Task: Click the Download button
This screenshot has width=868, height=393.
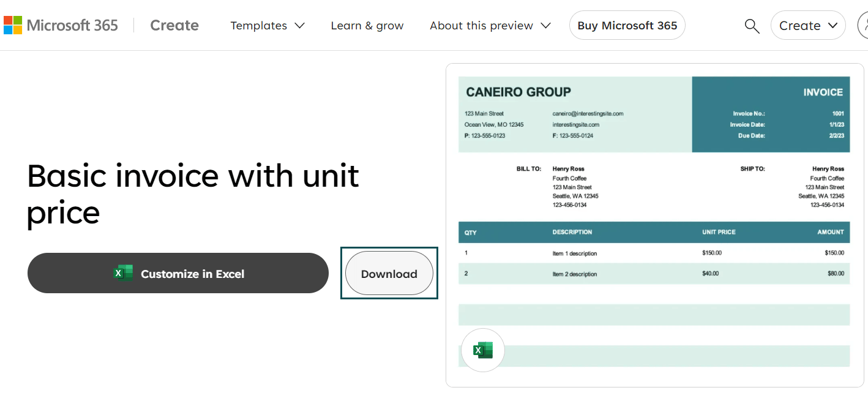Action: pyautogui.click(x=389, y=274)
